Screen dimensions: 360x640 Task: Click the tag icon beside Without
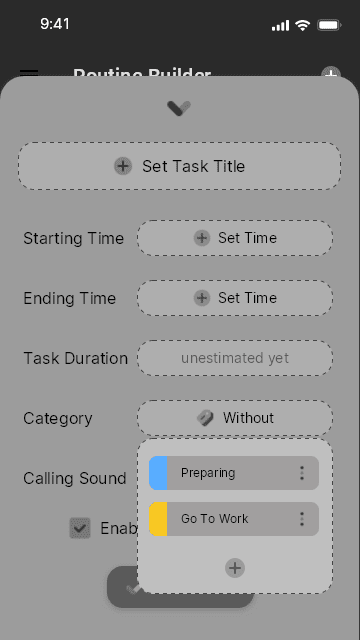pyautogui.click(x=205, y=418)
